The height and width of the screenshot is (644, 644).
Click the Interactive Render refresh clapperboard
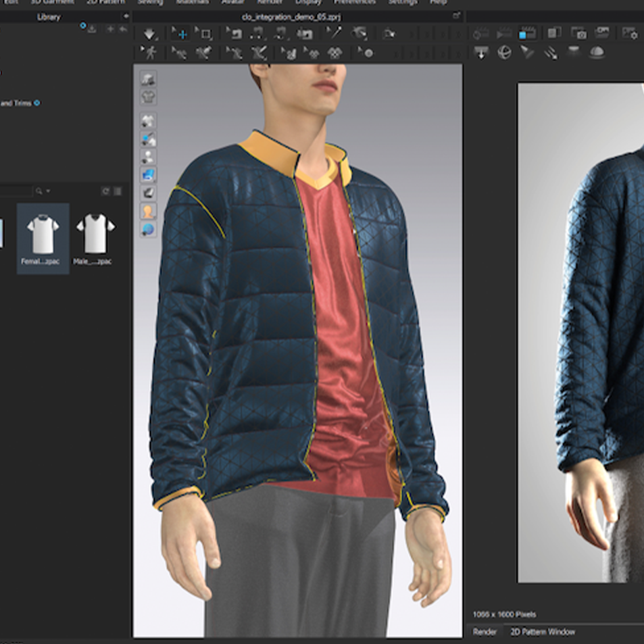(x=480, y=33)
